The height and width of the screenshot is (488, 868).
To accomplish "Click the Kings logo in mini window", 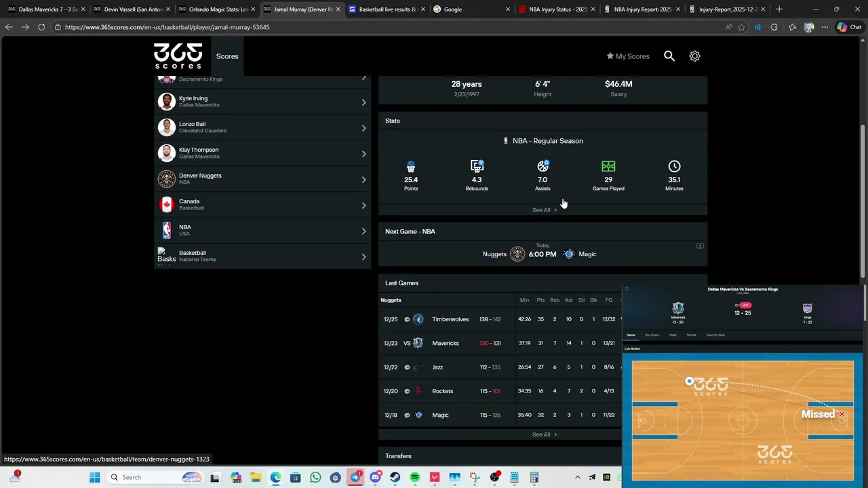I will click(x=807, y=308).
